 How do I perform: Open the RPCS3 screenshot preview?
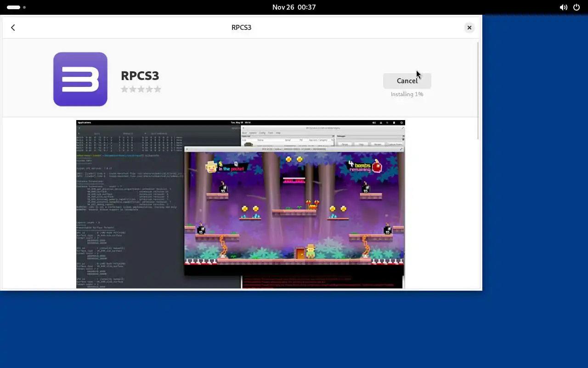click(241, 204)
